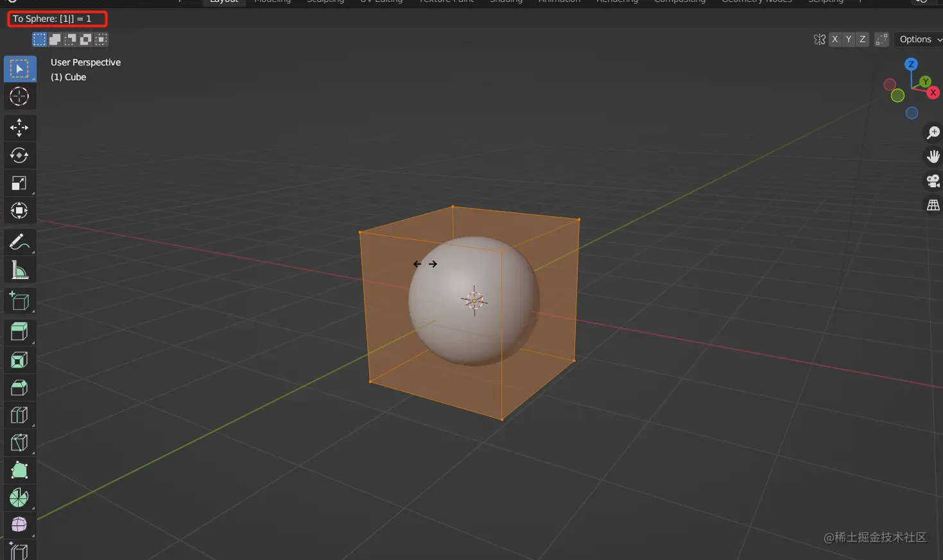Image resolution: width=943 pixels, height=560 pixels.
Task: Select the Extrude Region tool
Action: 20,332
